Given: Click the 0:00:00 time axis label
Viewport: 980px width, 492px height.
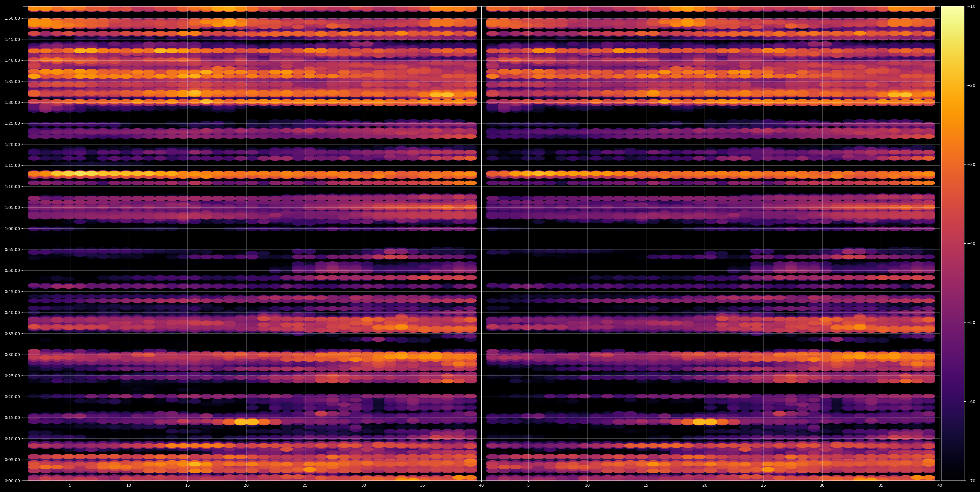Looking at the screenshot, I should (12, 481).
